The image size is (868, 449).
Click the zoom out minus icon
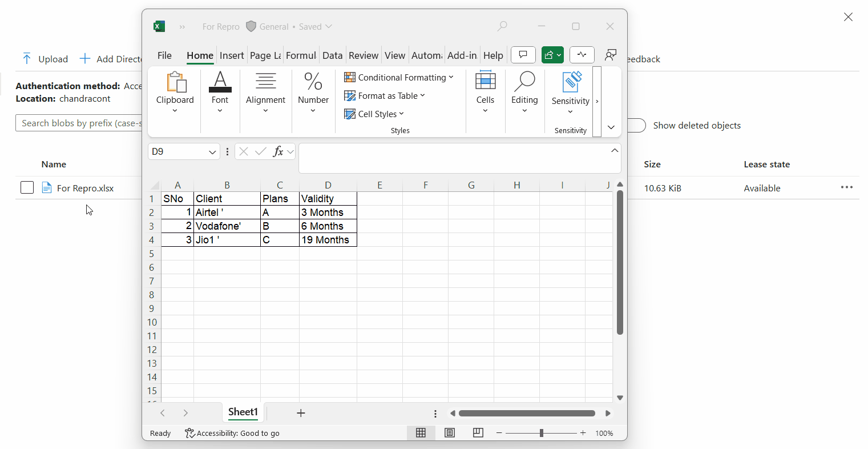coord(499,433)
